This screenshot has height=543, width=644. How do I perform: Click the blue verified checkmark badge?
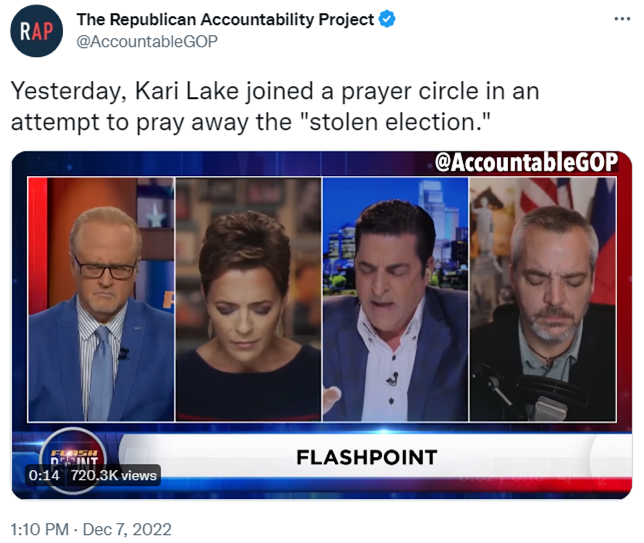point(387,19)
